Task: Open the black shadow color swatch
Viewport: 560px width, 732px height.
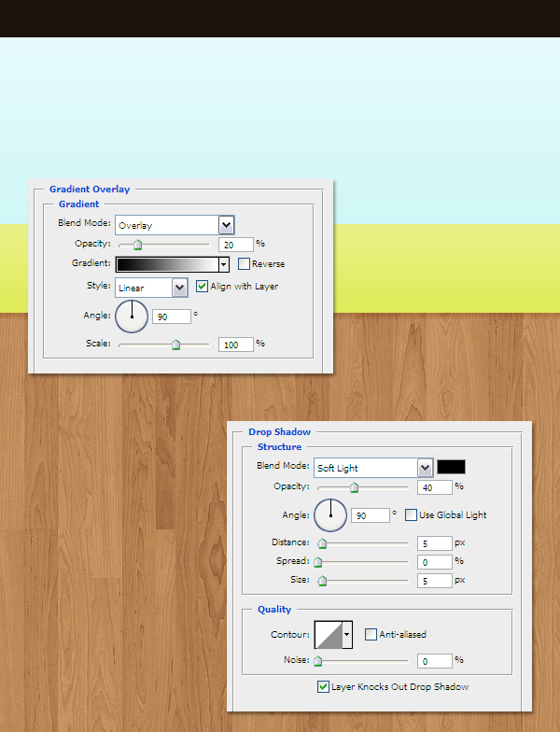Action: coord(452,467)
